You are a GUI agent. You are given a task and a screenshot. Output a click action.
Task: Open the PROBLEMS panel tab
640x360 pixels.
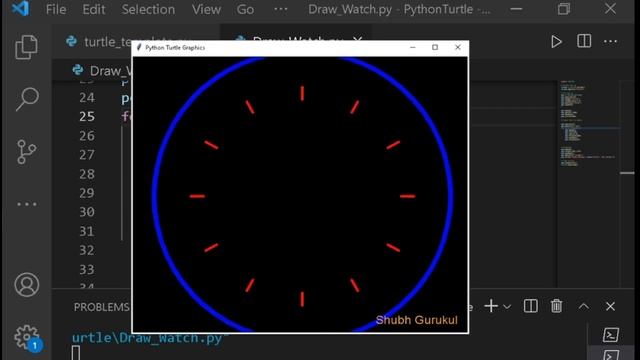pyautogui.click(x=101, y=307)
